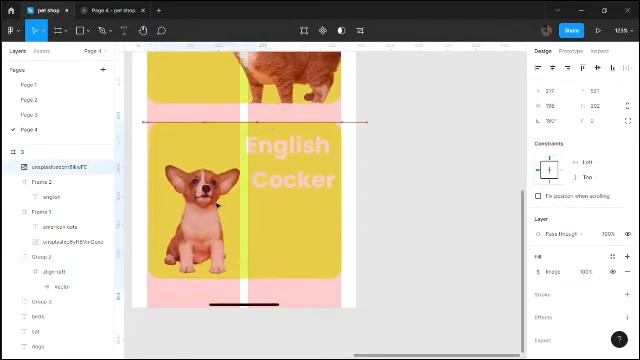
Task: Click the Image fill thumbnail swatch
Action: click(538, 272)
